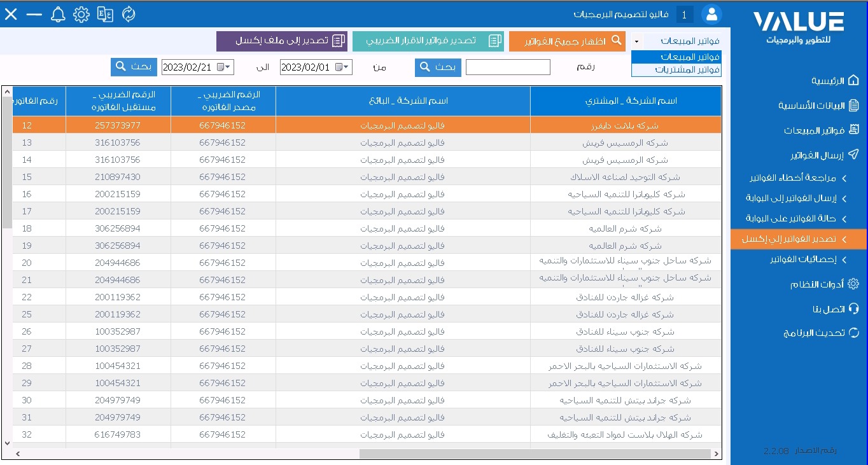Click tax number 616749783 cell

(117, 434)
